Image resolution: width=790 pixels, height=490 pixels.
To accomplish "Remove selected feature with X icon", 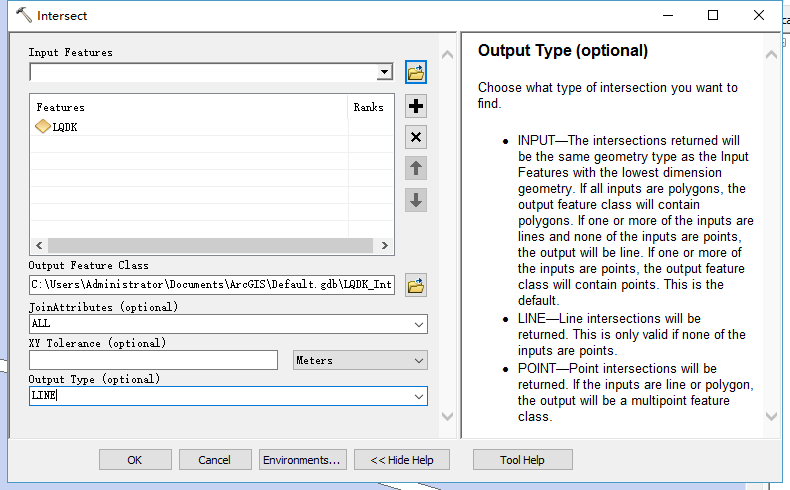I will [416, 137].
